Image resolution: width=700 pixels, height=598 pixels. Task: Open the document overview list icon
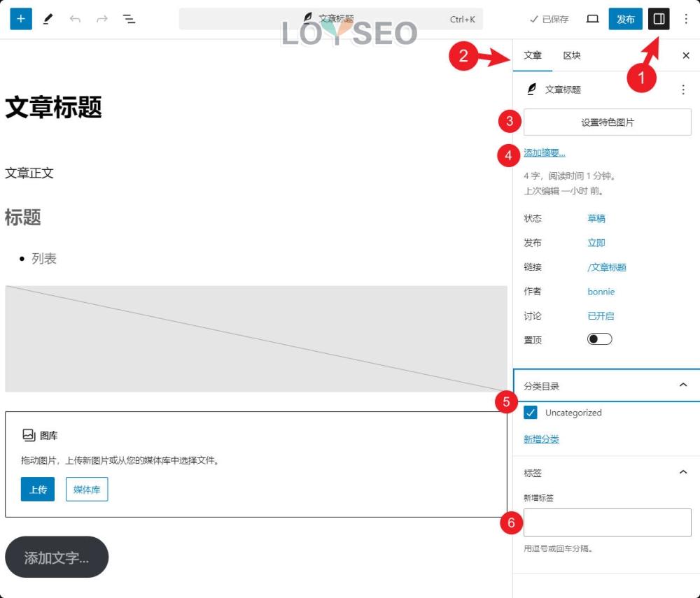coord(129,19)
